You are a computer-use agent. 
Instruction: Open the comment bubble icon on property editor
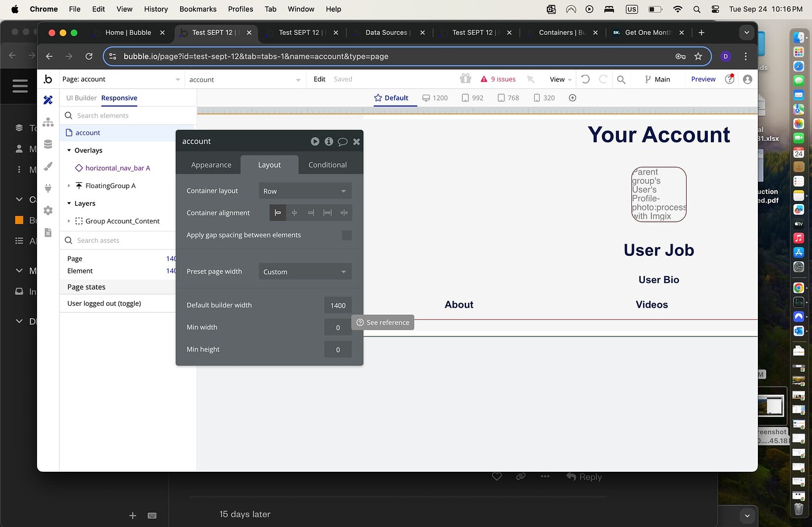[x=342, y=141]
